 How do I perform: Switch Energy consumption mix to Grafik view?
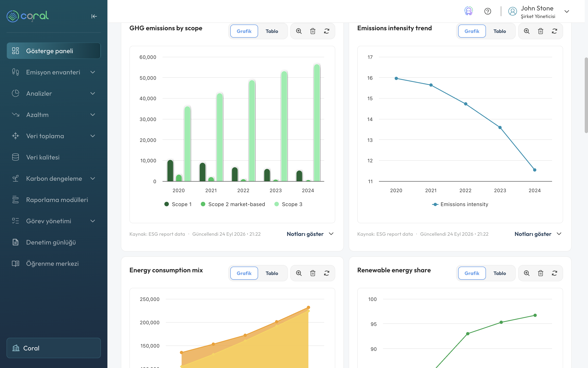244,273
